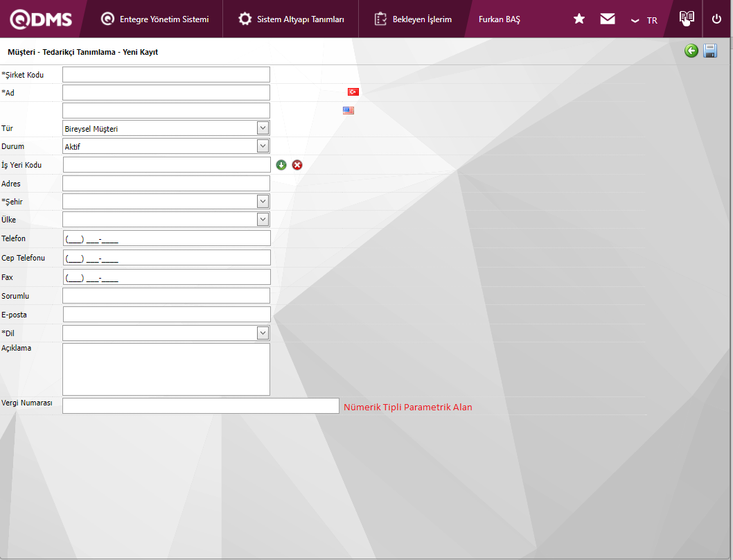Focus the Telefon input field
This screenshot has width=733, height=560.
point(167,238)
